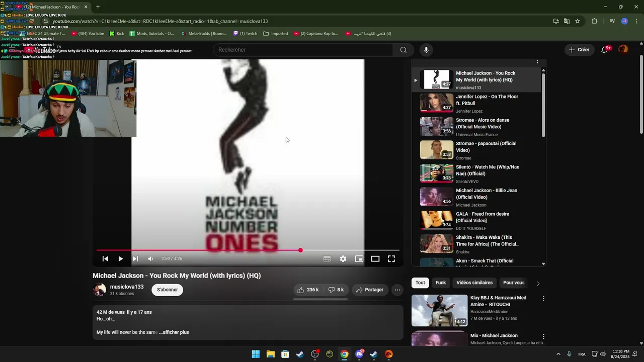This screenshot has height=362, width=644.
Task: Skip to the next video
Action: pos(135,259)
